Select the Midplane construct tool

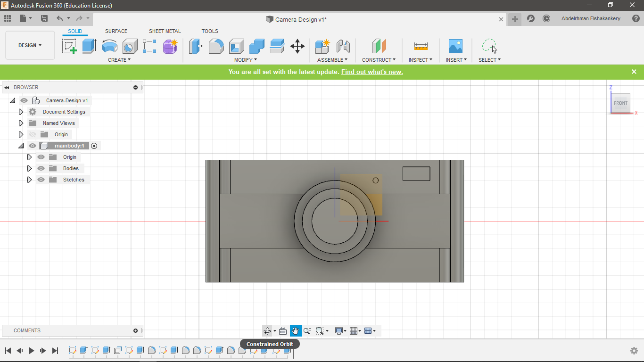click(379, 46)
